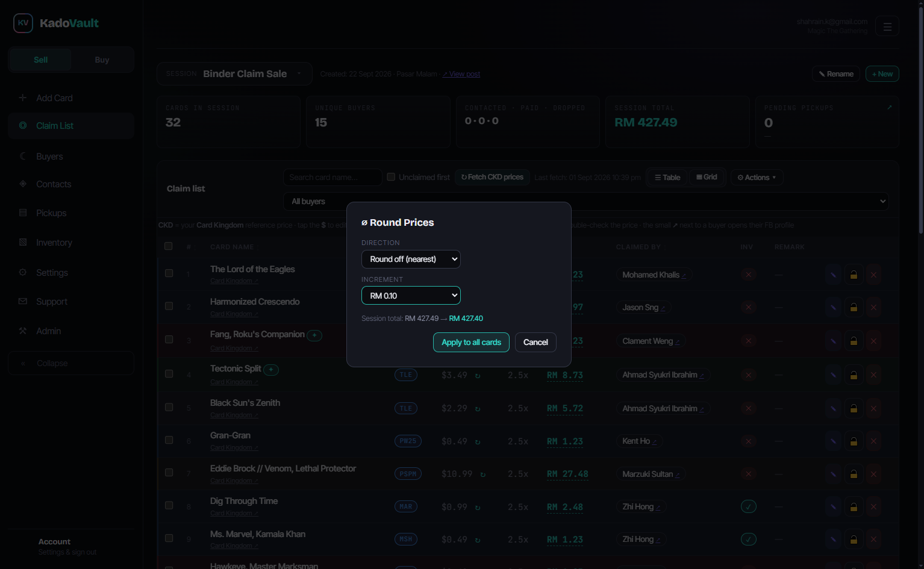This screenshot has width=924, height=569.
Task: Toggle the Unclaimed first checkbox
Action: 391,177
